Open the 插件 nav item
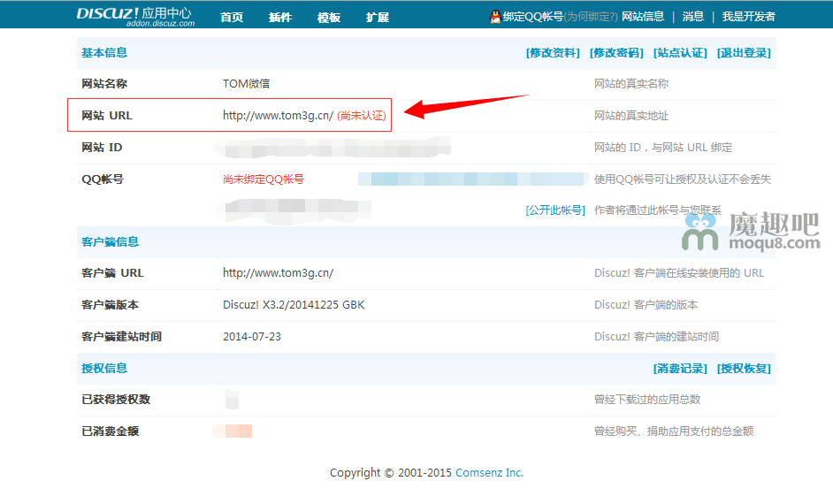Viewport: 833px width, 504px height. pos(280,18)
